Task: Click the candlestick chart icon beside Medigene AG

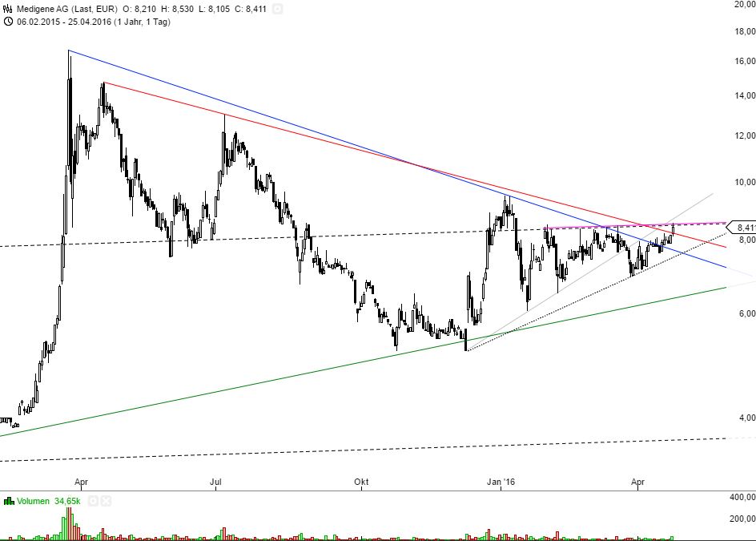Action: 6,8
